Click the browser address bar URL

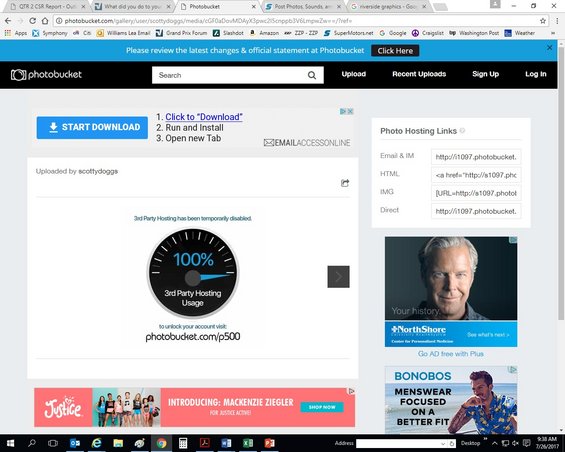[208, 21]
